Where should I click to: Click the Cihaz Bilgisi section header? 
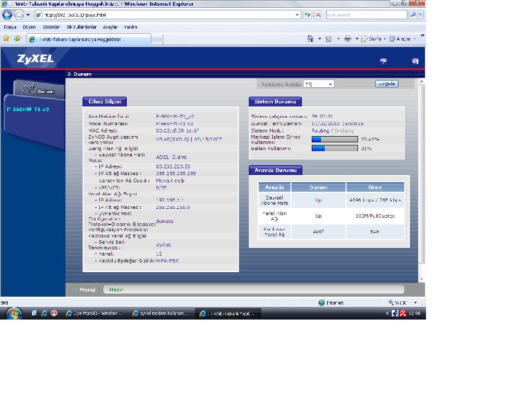click(104, 101)
